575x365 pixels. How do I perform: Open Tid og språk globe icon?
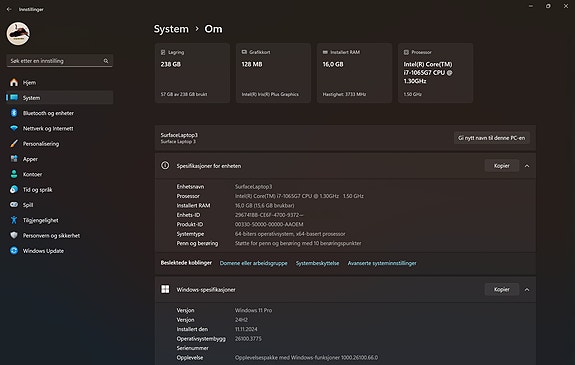click(14, 189)
